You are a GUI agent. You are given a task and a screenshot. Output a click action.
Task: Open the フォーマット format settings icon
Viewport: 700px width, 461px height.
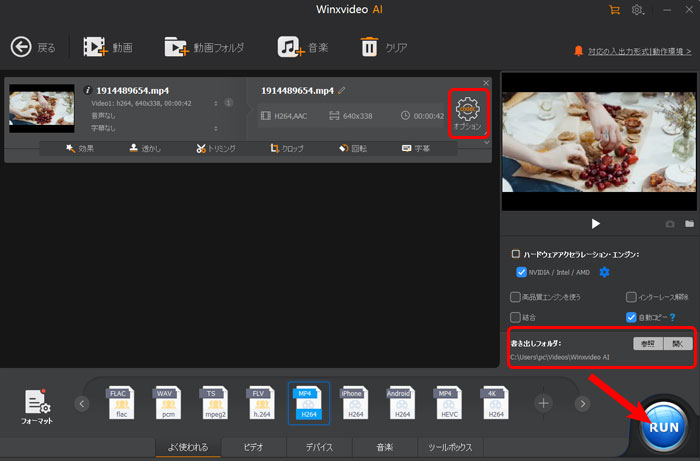pos(37,407)
